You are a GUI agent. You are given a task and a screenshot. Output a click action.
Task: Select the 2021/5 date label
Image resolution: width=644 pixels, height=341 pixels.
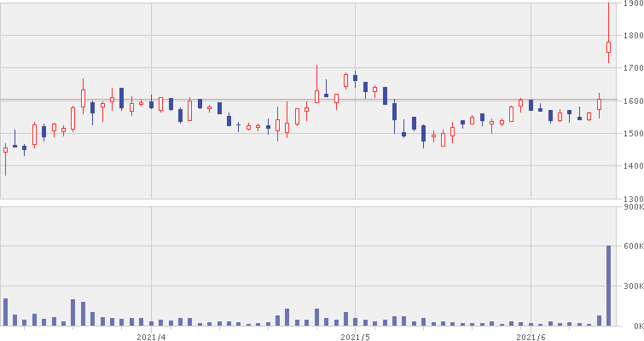tap(355, 336)
